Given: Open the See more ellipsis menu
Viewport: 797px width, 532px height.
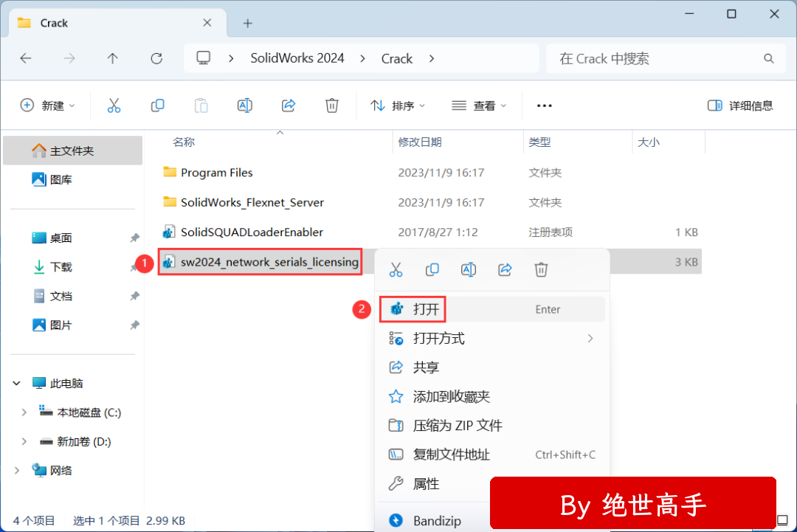Looking at the screenshot, I should tap(545, 106).
